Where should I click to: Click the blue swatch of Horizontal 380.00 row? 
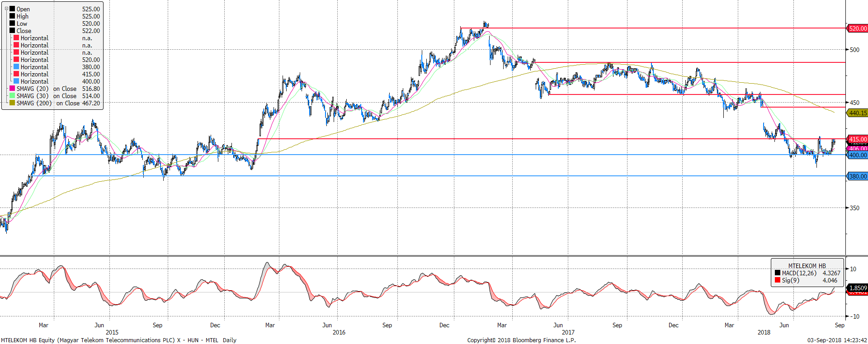(x=16, y=67)
